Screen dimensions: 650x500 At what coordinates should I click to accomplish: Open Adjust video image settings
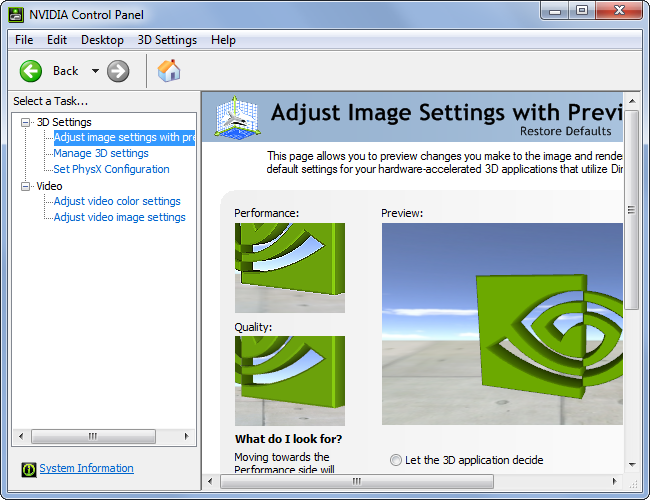(119, 217)
